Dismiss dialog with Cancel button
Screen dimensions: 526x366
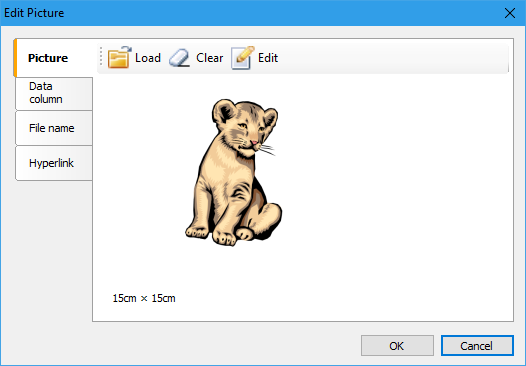477,346
